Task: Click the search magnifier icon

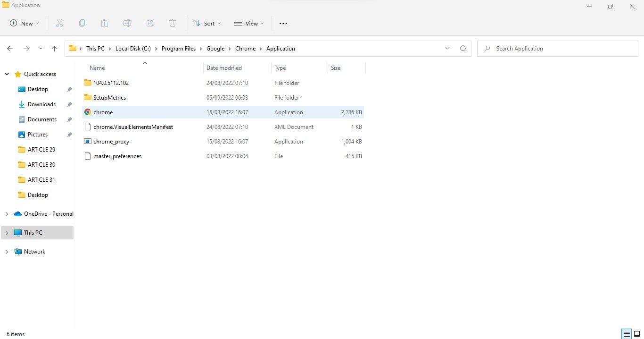Action: [x=487, y=49]
